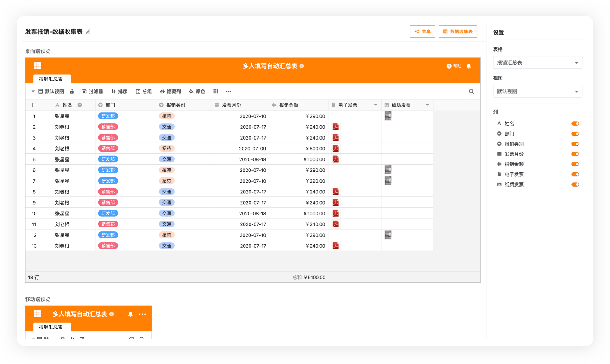The image size is (610, 364).
Task: Select the 报销汇总表 tab in desktop preview
Action: tap(51, 79)
